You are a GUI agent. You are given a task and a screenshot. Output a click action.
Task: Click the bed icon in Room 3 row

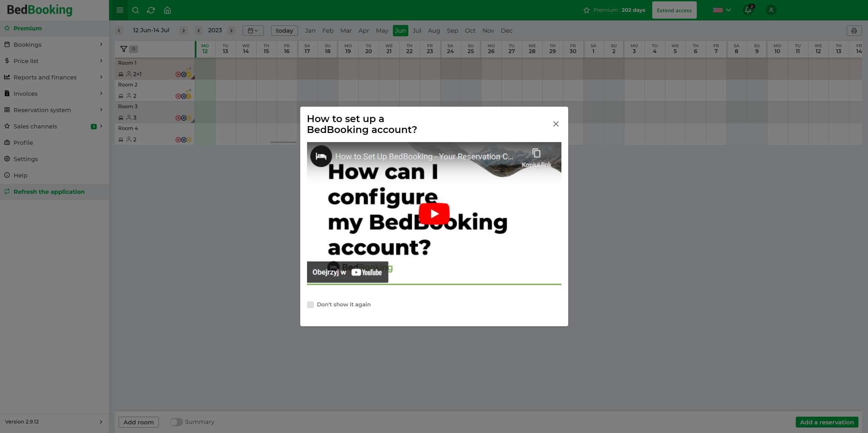pos(121,118)
